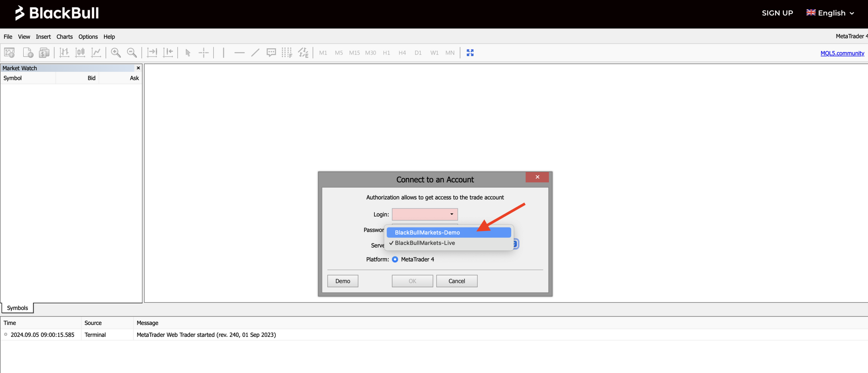Close the Connect to an Account dialog
Image resolution: width=868 pixels, height=373 pixels.
tap(537, 177)
